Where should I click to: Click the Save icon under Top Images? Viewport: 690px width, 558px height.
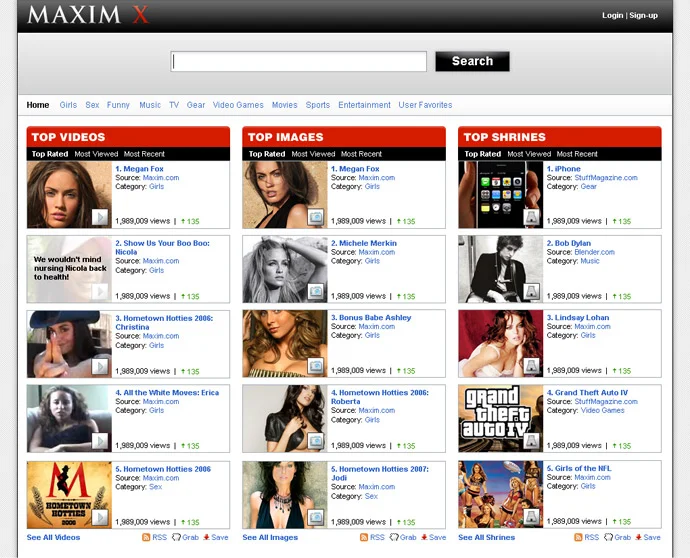pyautogui.click(x=424, y=537)
